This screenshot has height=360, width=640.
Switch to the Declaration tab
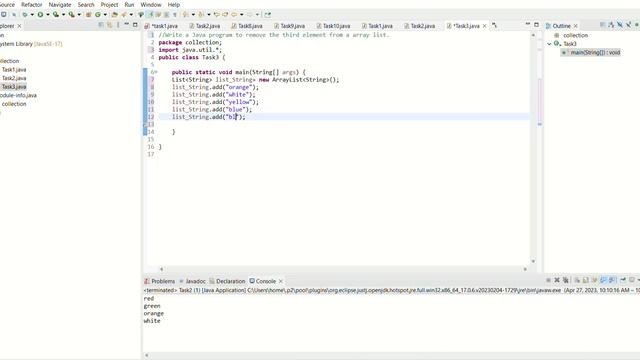[x=227, y=281]
